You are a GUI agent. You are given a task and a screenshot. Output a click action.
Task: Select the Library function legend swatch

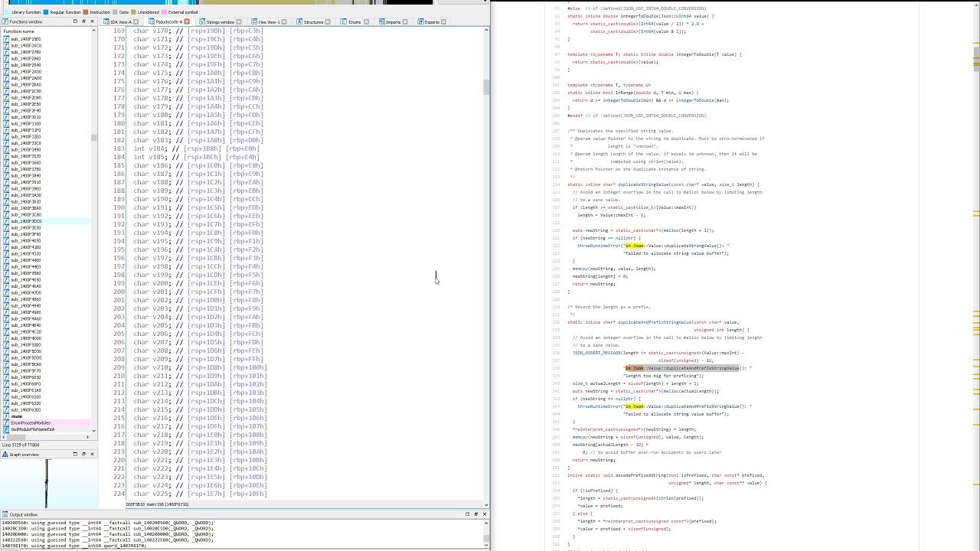[x=6, y=12]
